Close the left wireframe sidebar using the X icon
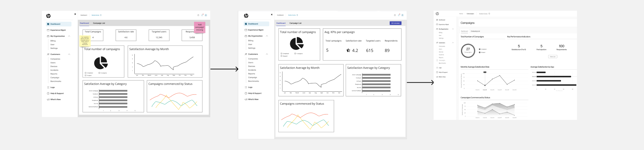Viewport: 644px width, 150px height. 75,14
